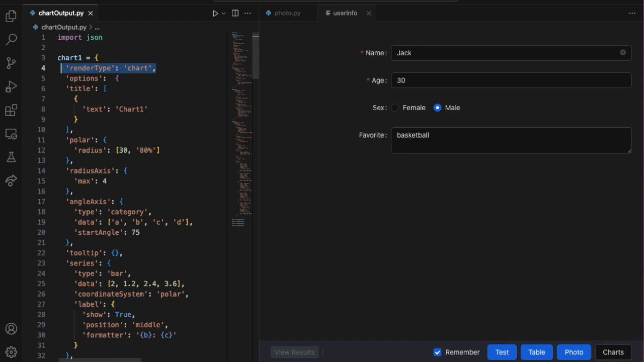Click the 'show': True code line
Image resolution: width=644 pixels, height=362 pixels.
coord(109,315)
